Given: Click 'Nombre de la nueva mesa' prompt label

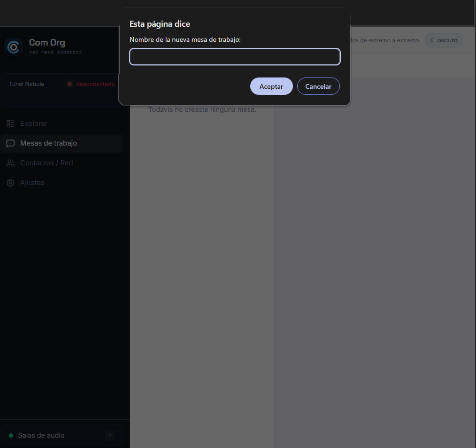Looking at the screenshot, I should pyautogui.click(x=185, y=40).
